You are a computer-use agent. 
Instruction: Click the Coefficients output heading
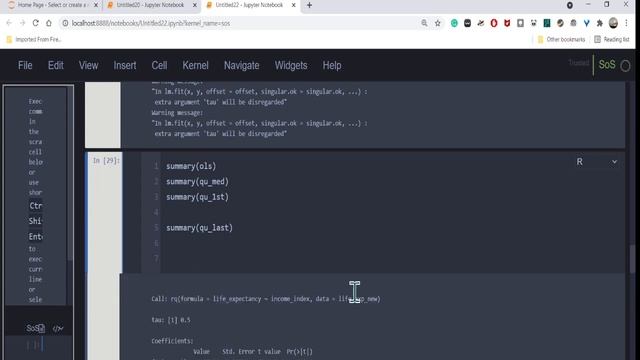pyautogui.click(x=172, y=341)
